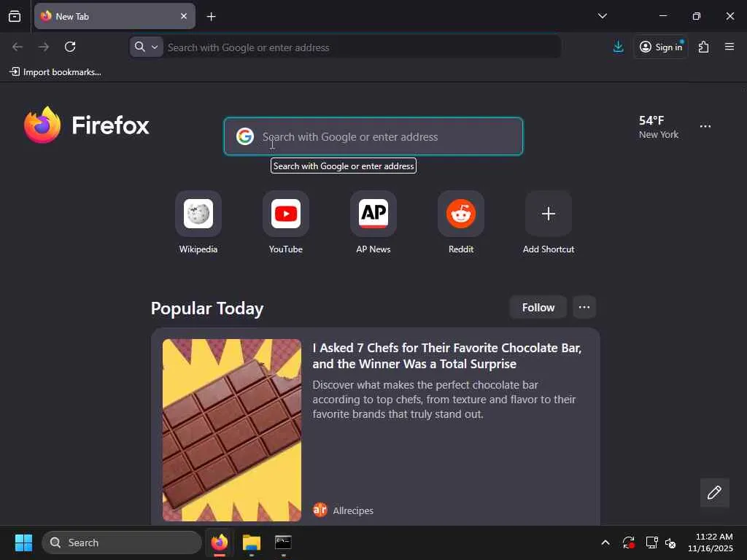This screenshot has width=747, height=560.
Task: Click the Popular Today heading
Action: point(207,308)
